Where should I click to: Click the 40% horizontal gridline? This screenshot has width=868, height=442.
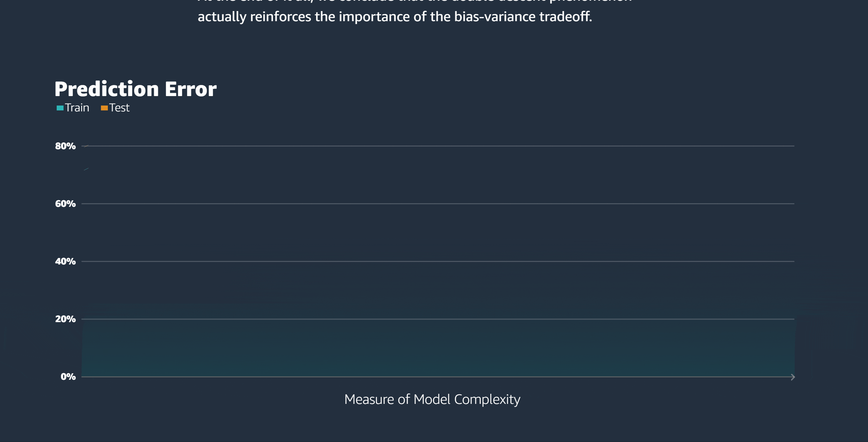(x=438, y=261)
